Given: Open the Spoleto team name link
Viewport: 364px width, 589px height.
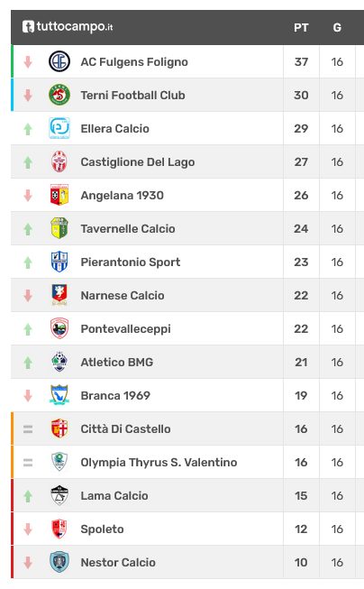Looking at the screenshot, I should [102, 529].
